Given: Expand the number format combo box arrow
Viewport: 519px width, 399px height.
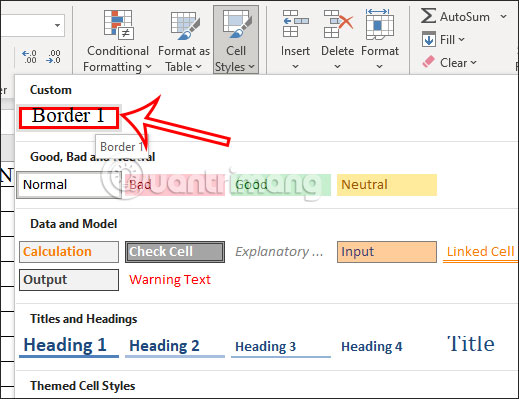Looking at the screenshot, I should [x=57, y=25].
